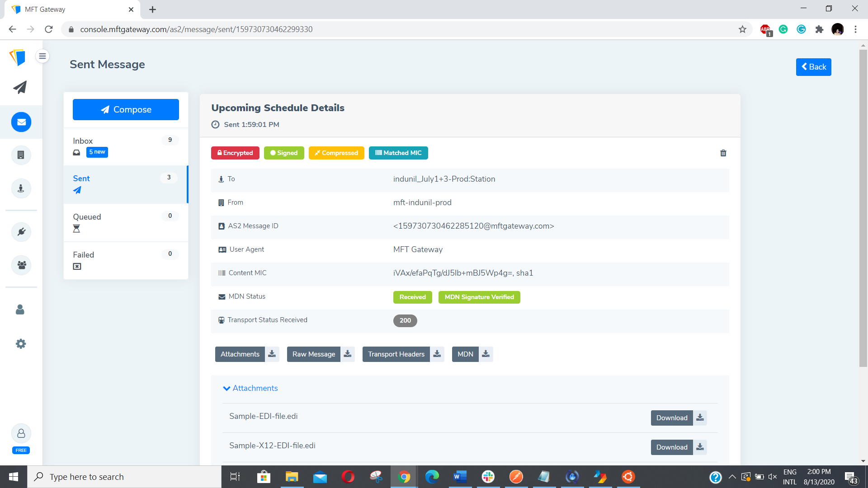Click download icon for Sample-X12-EDI-file.edi
This screenshot has height=488, width=868.
(700, 447)
